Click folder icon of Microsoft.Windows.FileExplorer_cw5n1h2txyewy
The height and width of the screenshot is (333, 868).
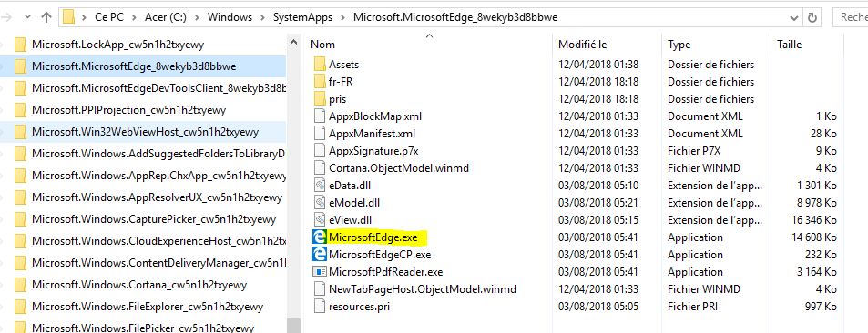(x=20, y=307)
